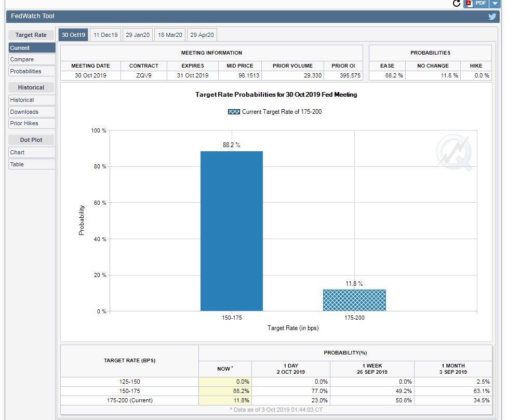Viewport: 507px width, 420px height.
Task: Switch to the 29 Jan20 tab
Action: (138, 35)
